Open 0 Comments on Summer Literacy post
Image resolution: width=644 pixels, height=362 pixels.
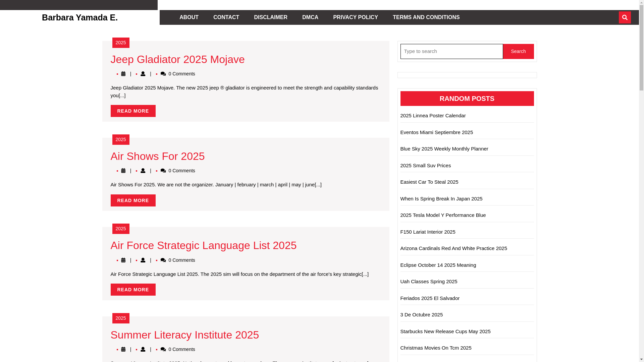(x=182, y=349)
